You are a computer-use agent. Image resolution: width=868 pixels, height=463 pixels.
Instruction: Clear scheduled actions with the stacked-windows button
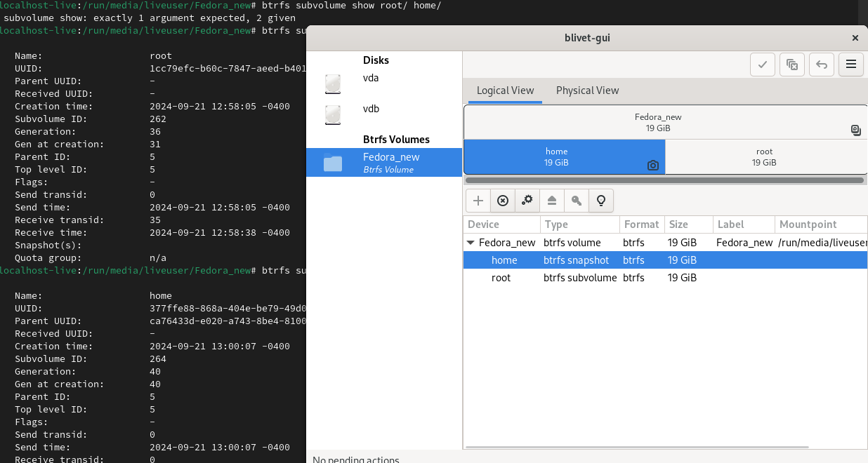click(792, 65)
